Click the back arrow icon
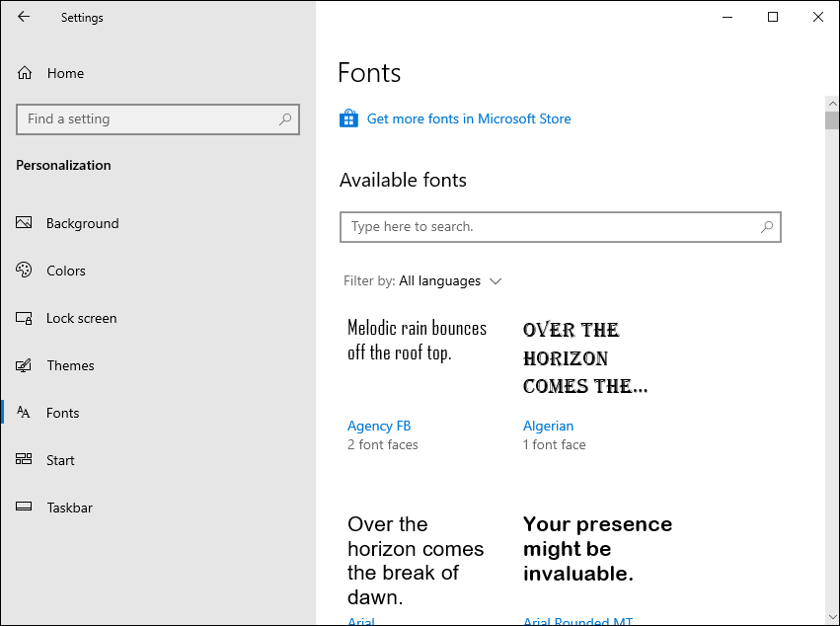Screen dimensions: 840x626 (24, 17)
